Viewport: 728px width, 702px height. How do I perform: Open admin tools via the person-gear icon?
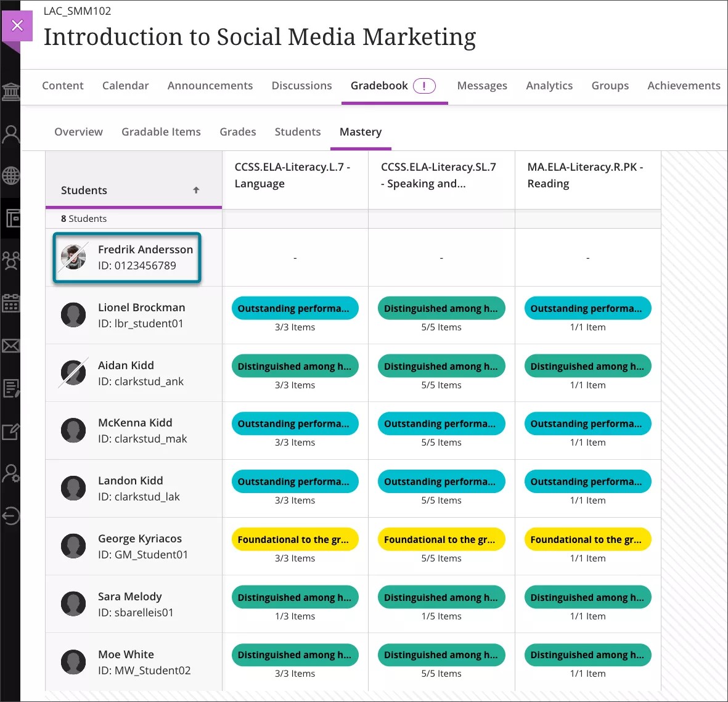pos(11,473)
